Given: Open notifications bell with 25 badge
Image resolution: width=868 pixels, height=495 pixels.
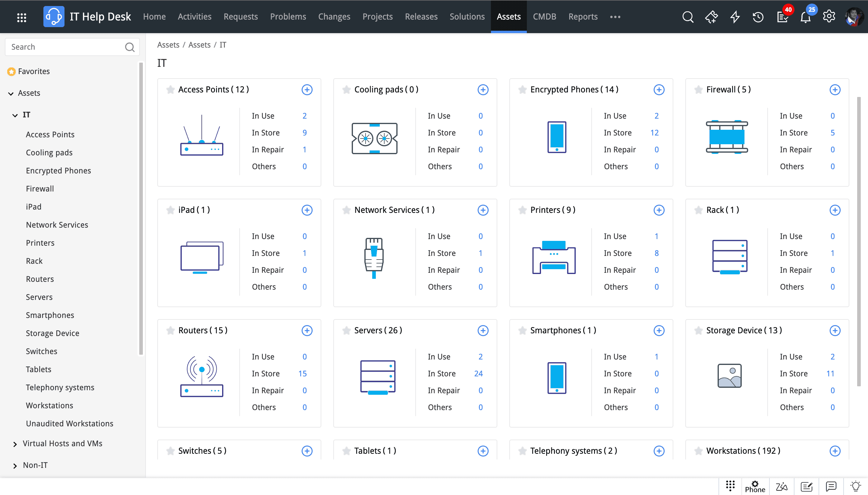Looking at the screenshot, I should pos(805,17).
